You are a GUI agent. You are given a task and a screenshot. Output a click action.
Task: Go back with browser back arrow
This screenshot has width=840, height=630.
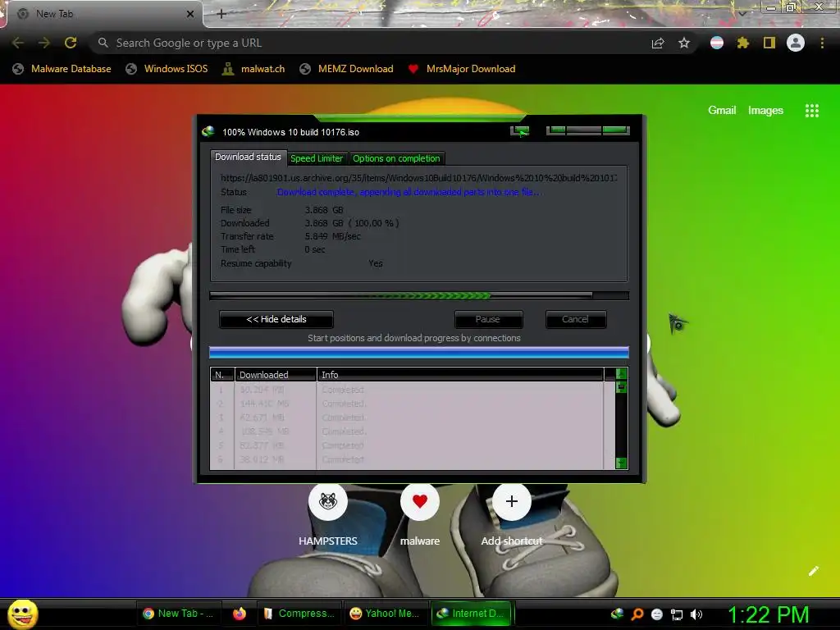click(x=18, y=43)
